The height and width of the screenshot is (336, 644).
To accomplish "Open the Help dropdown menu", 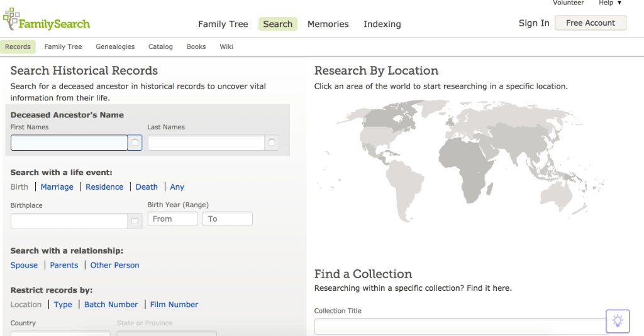I will point(610,3).
